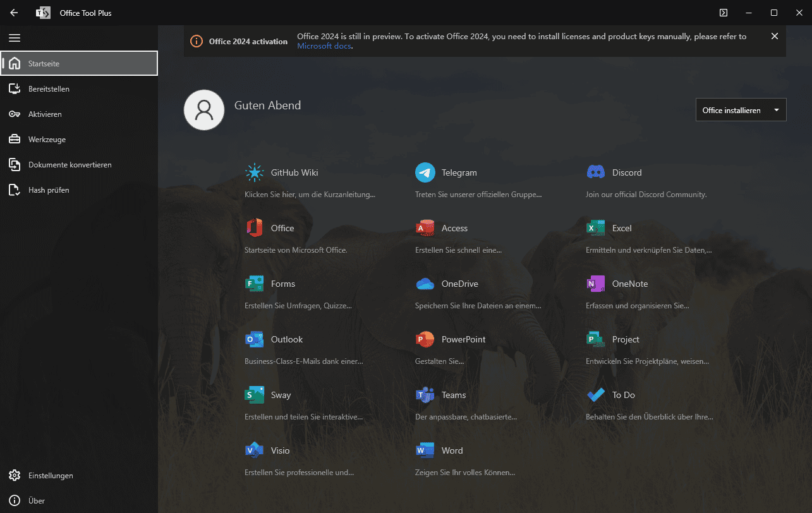812x513 pixels.
Task: Click 'Der anpassbare, chatbasierte...' text
Action: (466, 416)
